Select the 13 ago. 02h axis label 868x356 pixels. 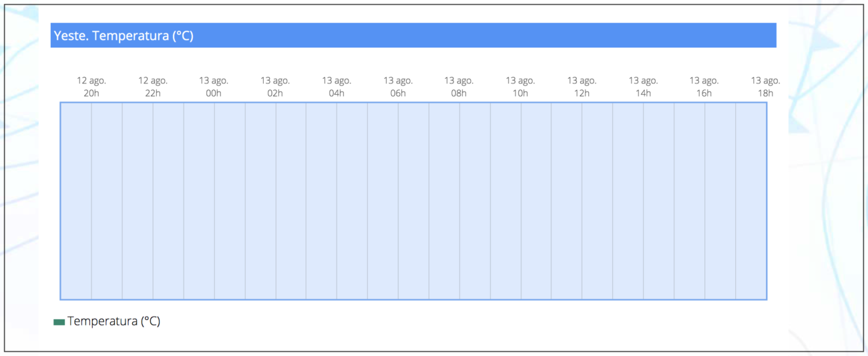click(x=275, y=87)
